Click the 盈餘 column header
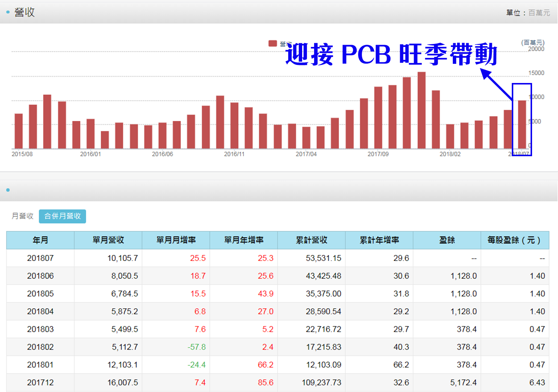The image size is (558, 392). coord(447,240)
